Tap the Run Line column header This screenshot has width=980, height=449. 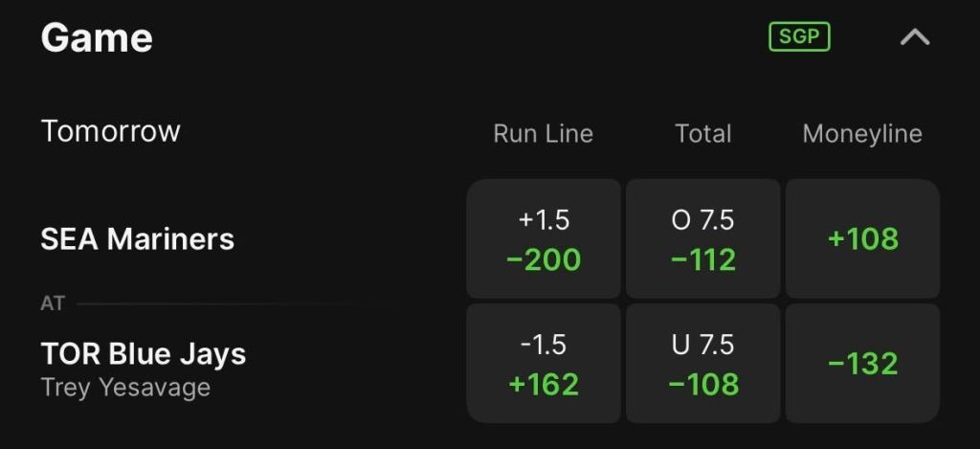(x=544, y=134)
